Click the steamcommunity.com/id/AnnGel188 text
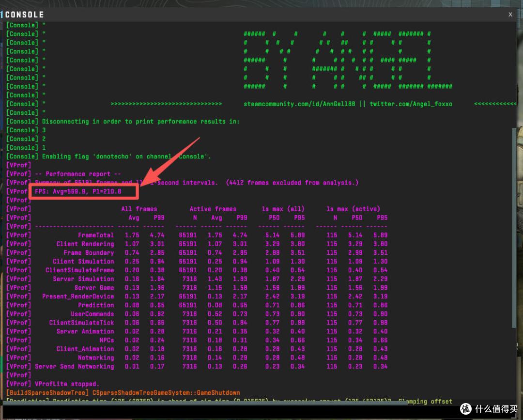The image size is (523, 420). pyautogui.click(x=299, y=104)
